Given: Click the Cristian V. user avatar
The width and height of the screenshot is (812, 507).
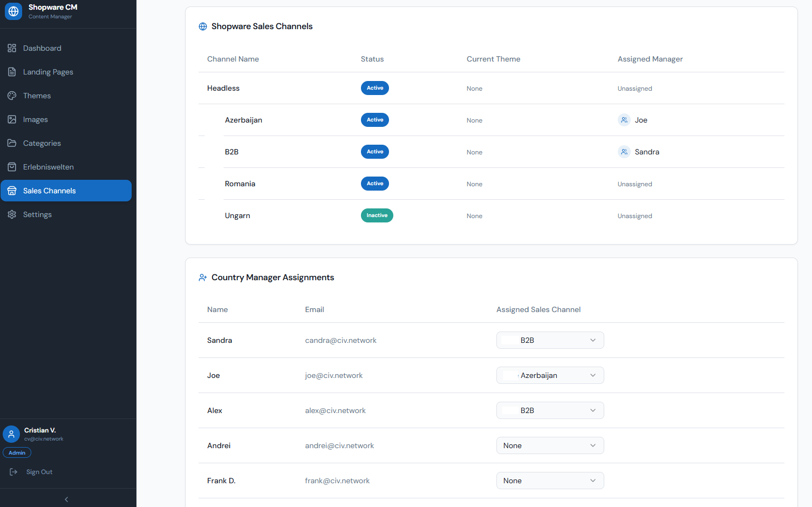Looking at the screenshot, I should (x=11, y=434).
